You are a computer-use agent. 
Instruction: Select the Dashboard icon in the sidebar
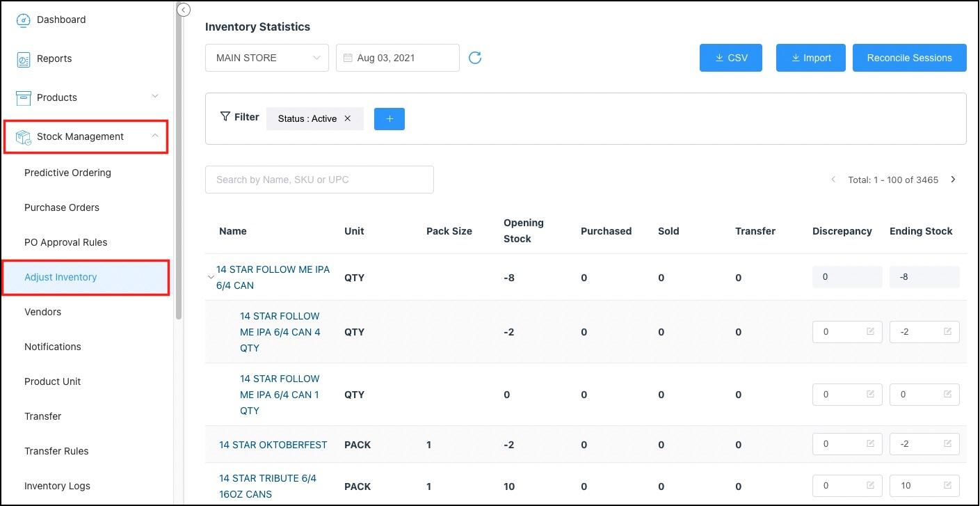(23, 19)
